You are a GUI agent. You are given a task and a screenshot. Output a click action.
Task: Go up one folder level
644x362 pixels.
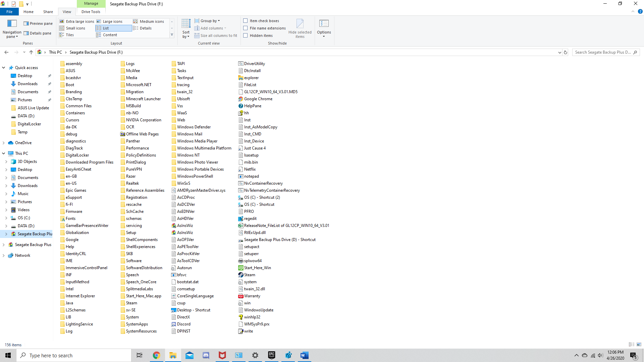point(31,52)
